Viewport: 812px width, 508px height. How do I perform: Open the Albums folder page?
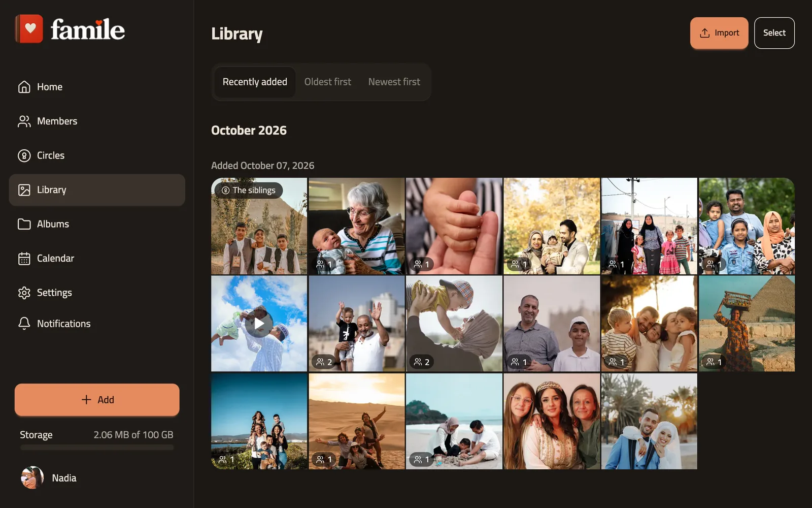pos(96,224)
